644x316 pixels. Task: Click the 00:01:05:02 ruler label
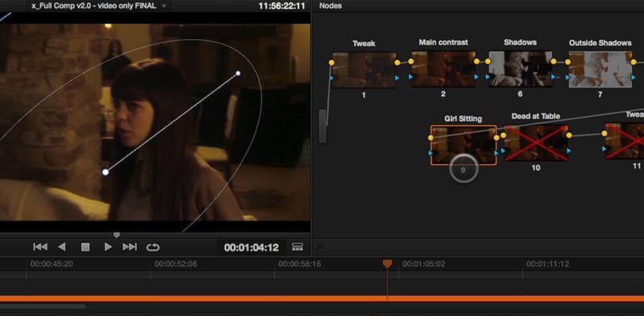click(x=424, y=264)
